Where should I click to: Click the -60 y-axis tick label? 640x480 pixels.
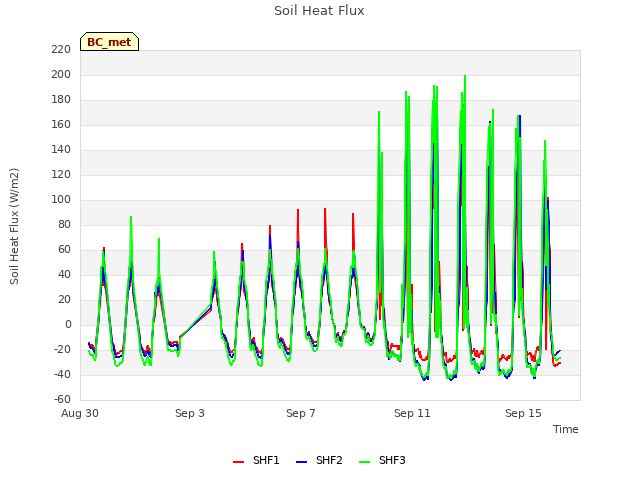(x=62, y=399)
